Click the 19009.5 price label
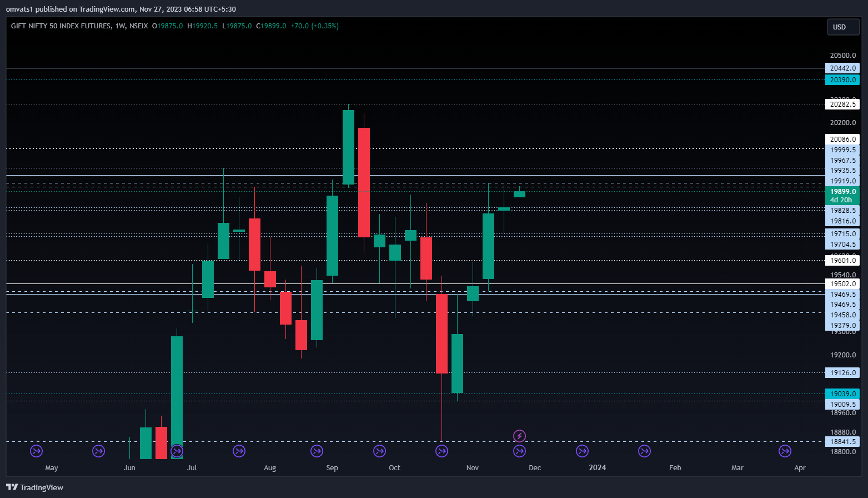The width and height of the screenshot is (868, 498). [842, 405]
